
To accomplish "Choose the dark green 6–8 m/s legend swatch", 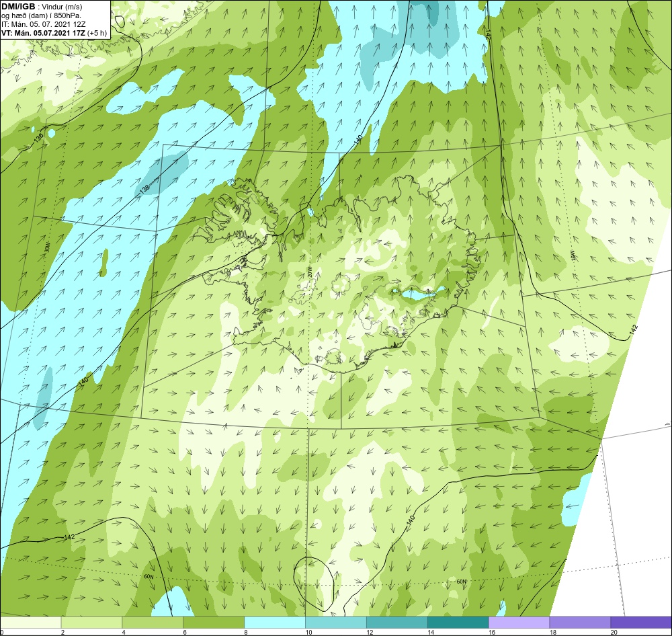I will [214, 622].
